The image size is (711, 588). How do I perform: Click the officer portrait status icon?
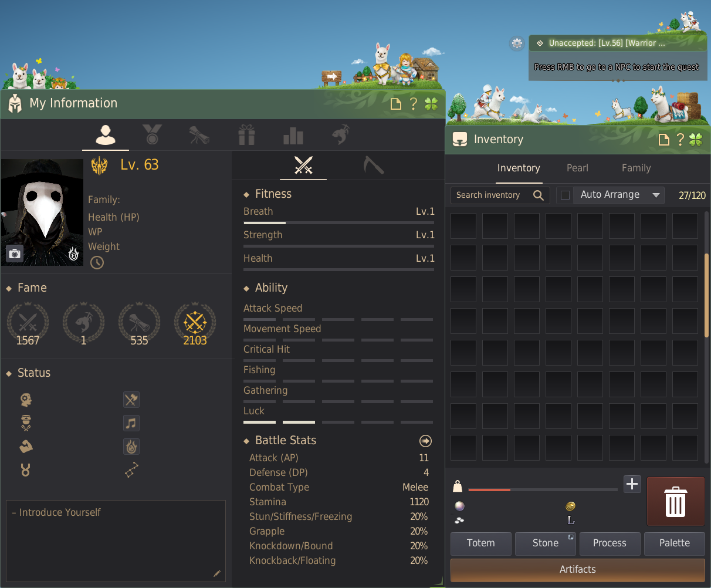[26, 423]
